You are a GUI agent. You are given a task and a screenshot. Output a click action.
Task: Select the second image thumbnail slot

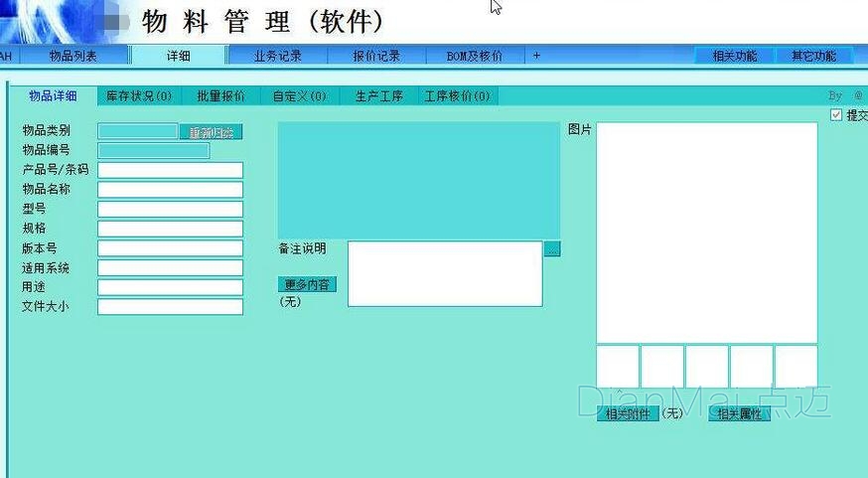(662, 367)
